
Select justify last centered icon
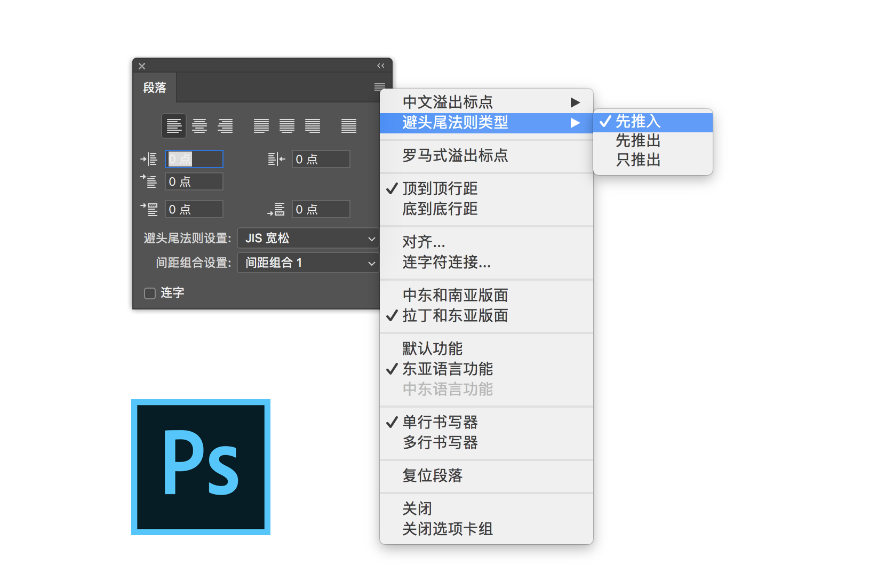(x=287, y=126)
